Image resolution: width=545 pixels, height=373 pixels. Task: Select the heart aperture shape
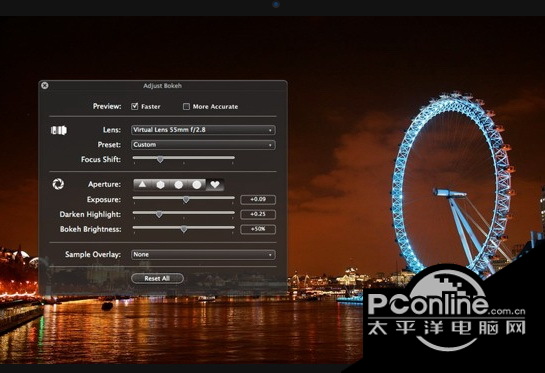pos(215,185)
